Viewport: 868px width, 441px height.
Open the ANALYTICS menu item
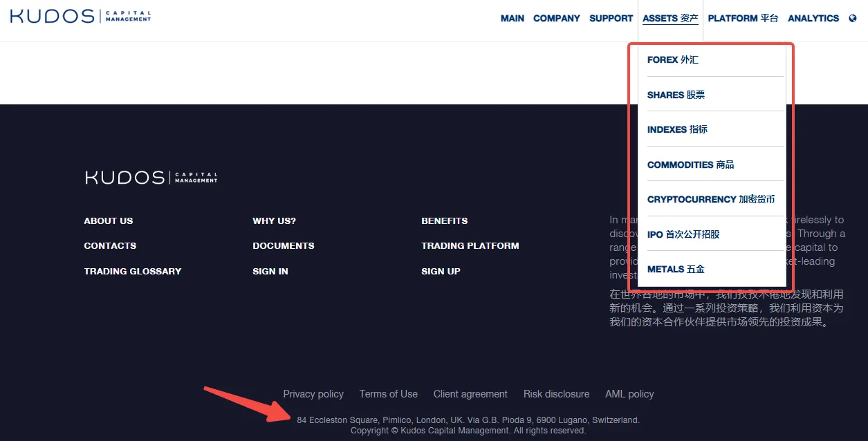[x=813, y=19]
